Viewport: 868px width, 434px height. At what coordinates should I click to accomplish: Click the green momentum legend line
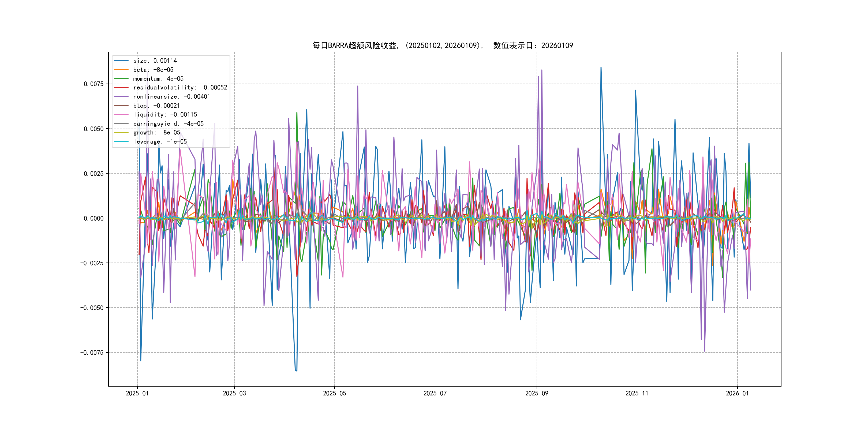121,78
